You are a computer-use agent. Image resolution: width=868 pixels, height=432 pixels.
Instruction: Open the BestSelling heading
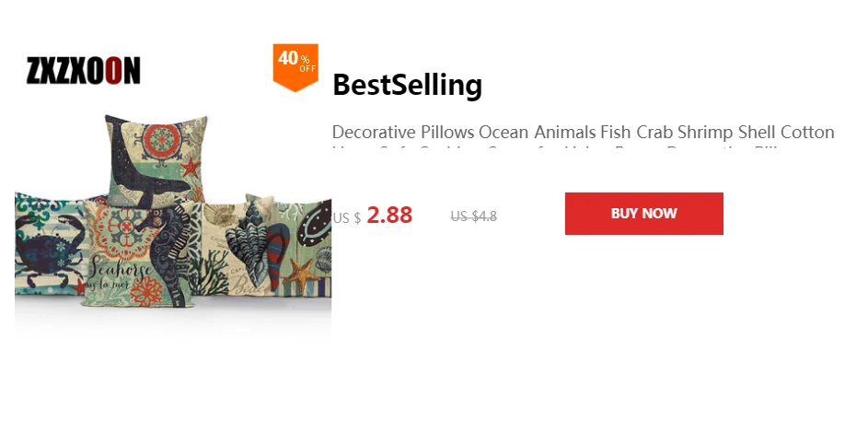408,85
